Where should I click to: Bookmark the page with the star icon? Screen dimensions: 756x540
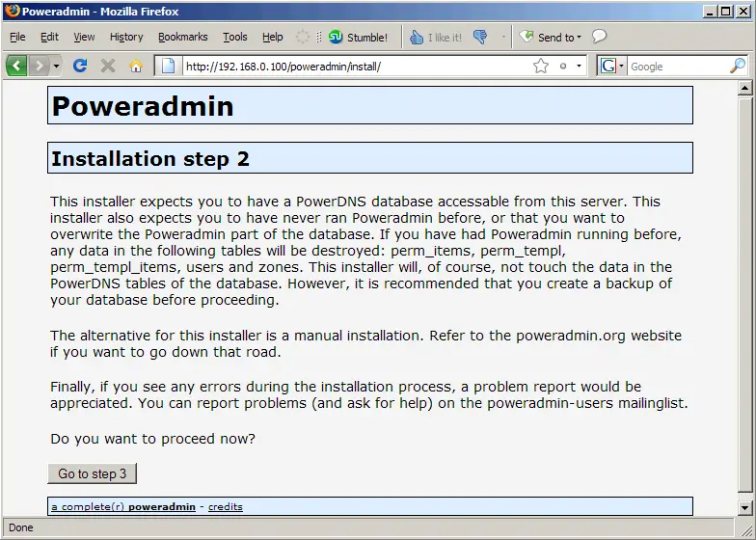[x=541, y=66]
